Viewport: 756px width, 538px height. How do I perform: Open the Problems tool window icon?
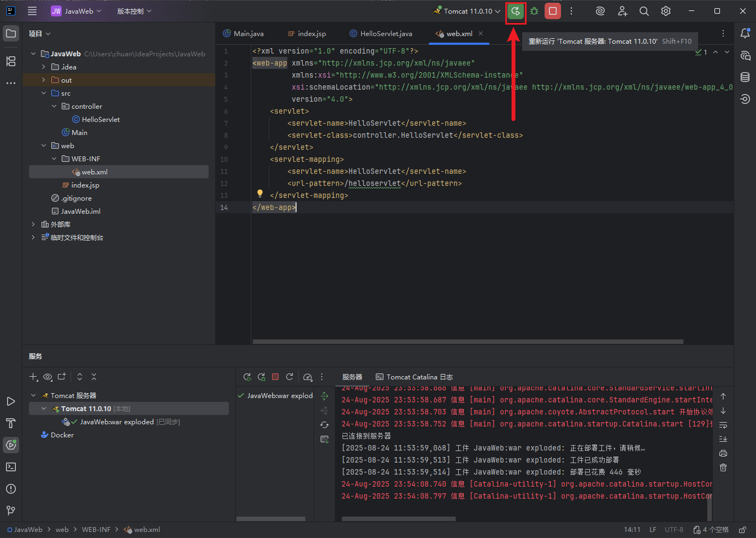11,489
